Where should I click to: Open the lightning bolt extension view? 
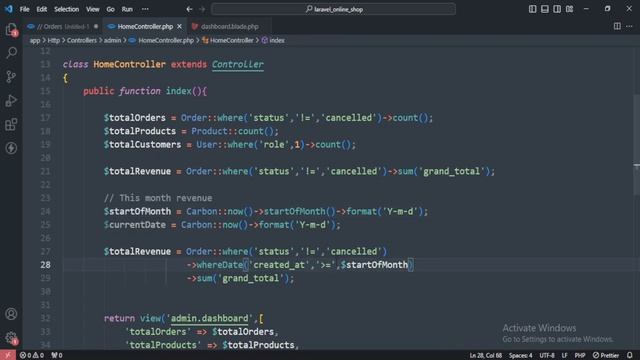[x=11, y=148]
